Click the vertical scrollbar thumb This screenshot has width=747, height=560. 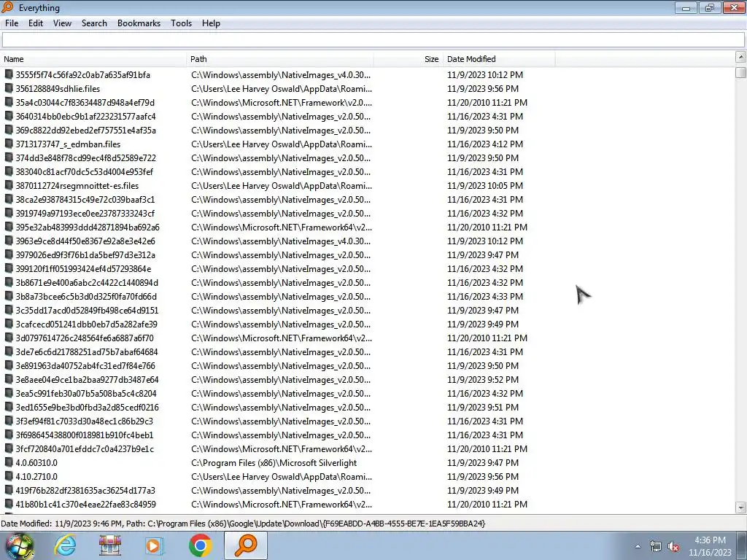[x=740, y=73]
